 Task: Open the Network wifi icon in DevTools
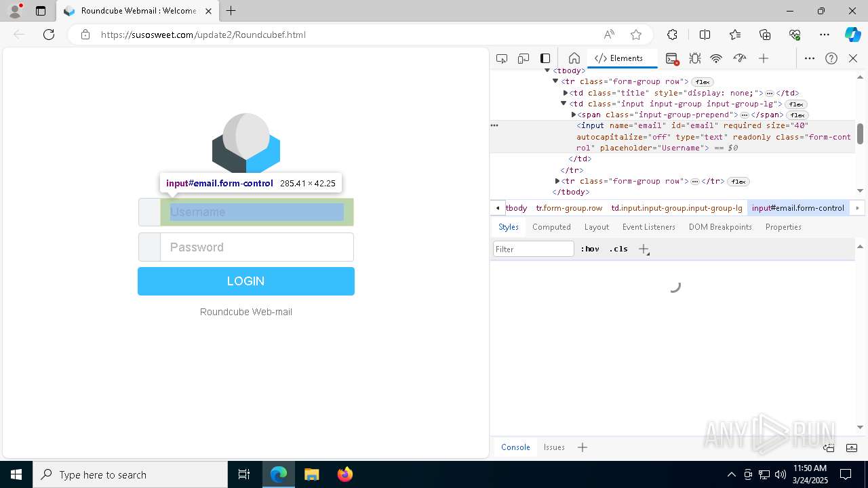pos(716,58)
